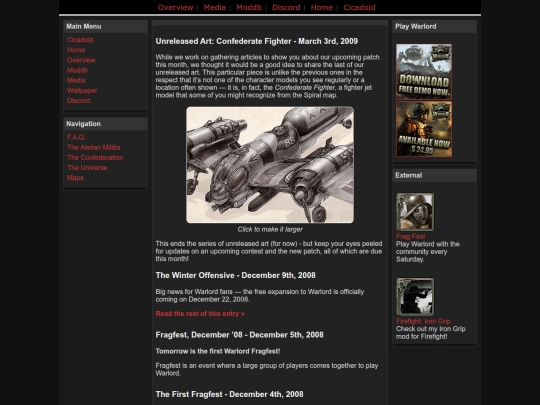The image size is (540, 405).
Task: Open the Frag Fest link
Action: [411, 237]
